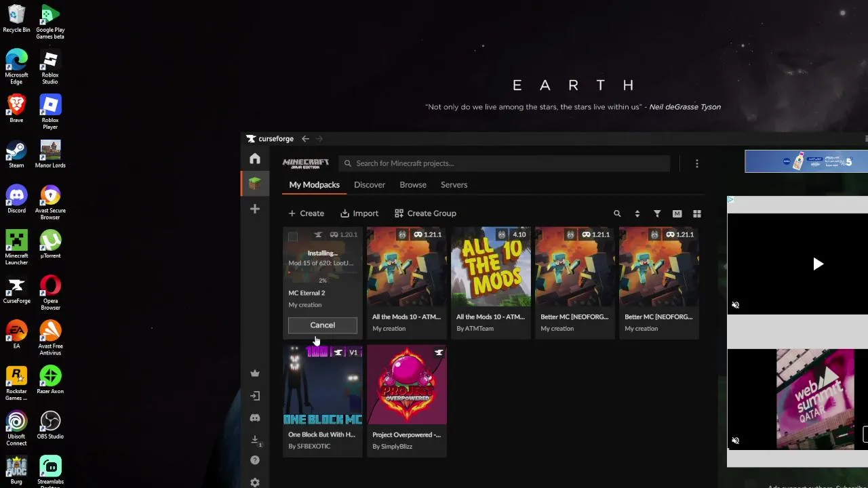Click By SFBEXOTIC author text
Screen dimensions: 868x488
point(309,446)
